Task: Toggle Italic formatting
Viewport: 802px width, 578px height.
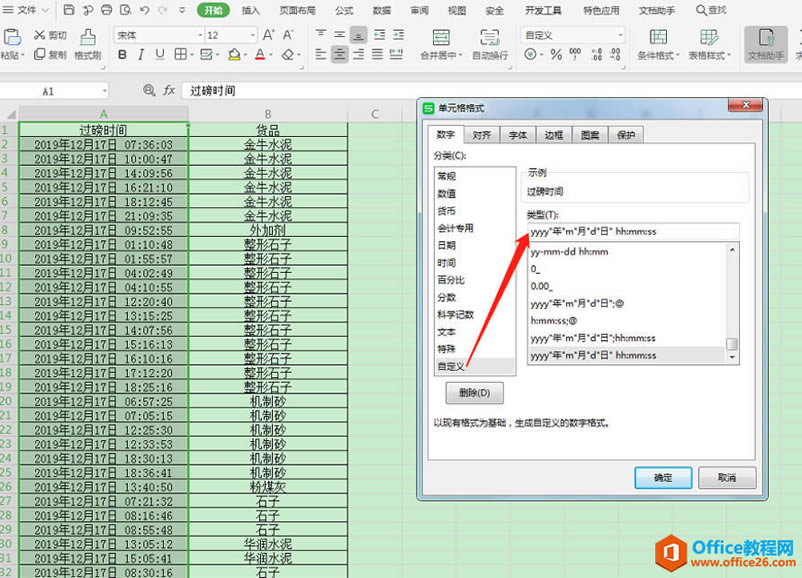Action: click(x=141, y=54)
